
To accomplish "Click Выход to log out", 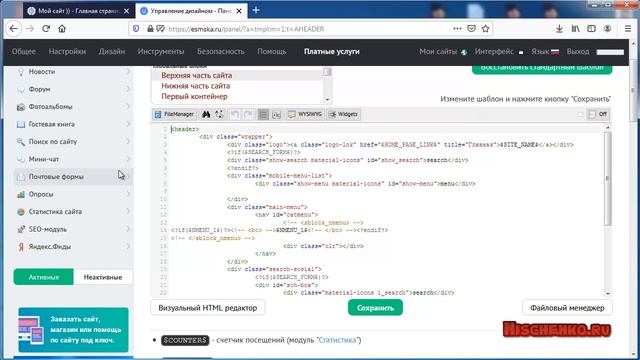I will 578,52.
